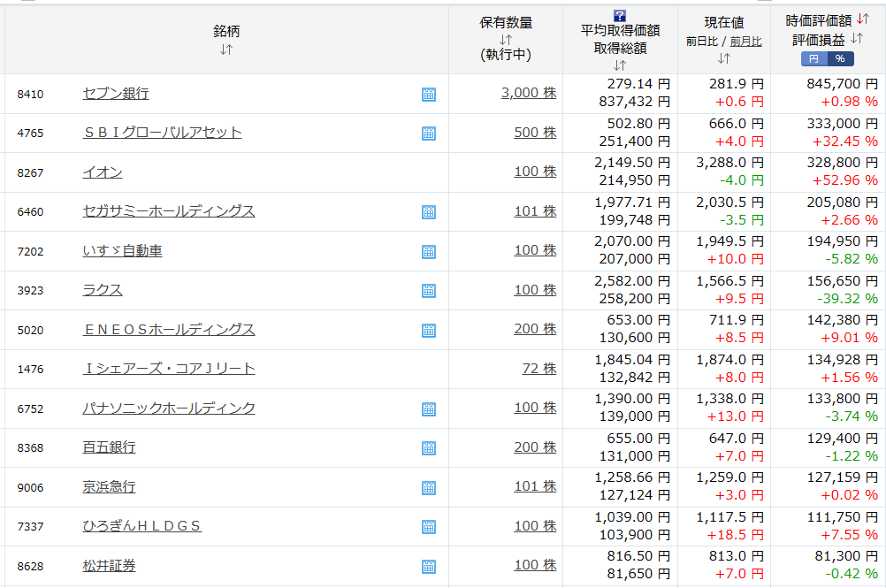Sort by 銘柄 using its arrows
Screen dimensions: 886x588
(226, 50)
